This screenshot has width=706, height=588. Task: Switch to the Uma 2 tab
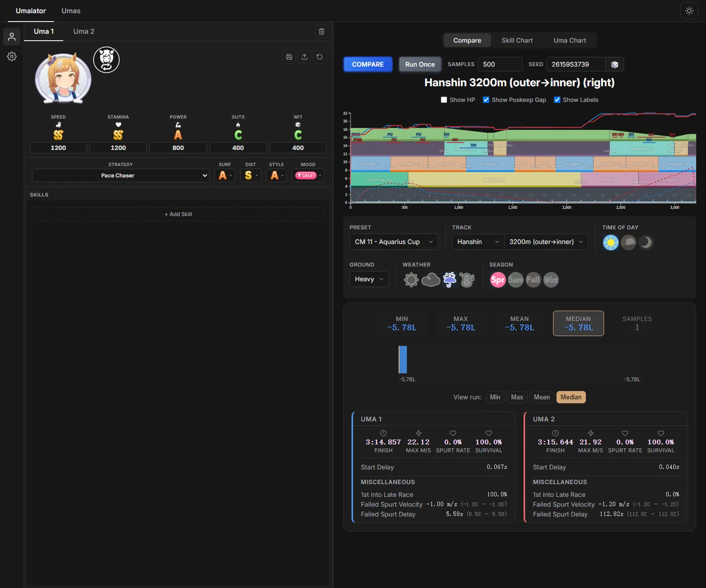click(84, 31)
